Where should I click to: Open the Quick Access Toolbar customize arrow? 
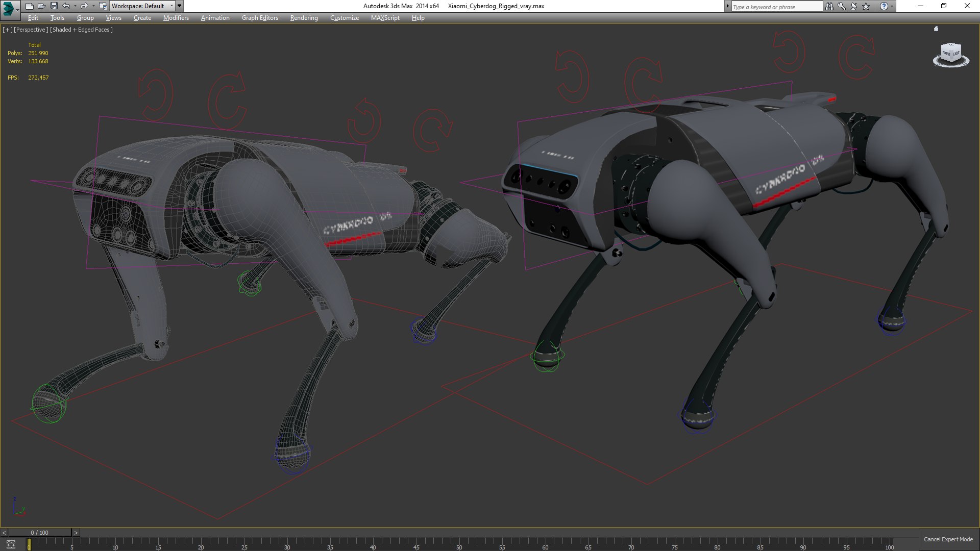pos(179,6)
